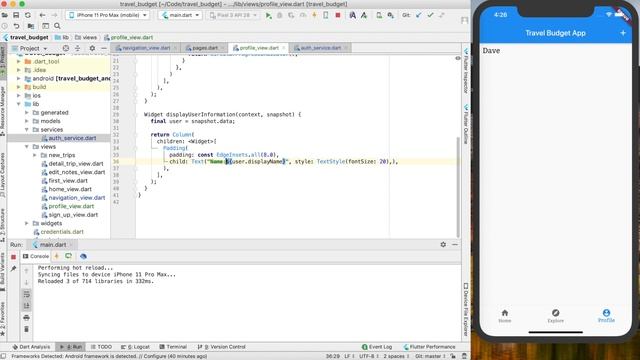Open Device File Explorer side tab
This screenshot has height=360, width=640.
(x=466, y=309)
